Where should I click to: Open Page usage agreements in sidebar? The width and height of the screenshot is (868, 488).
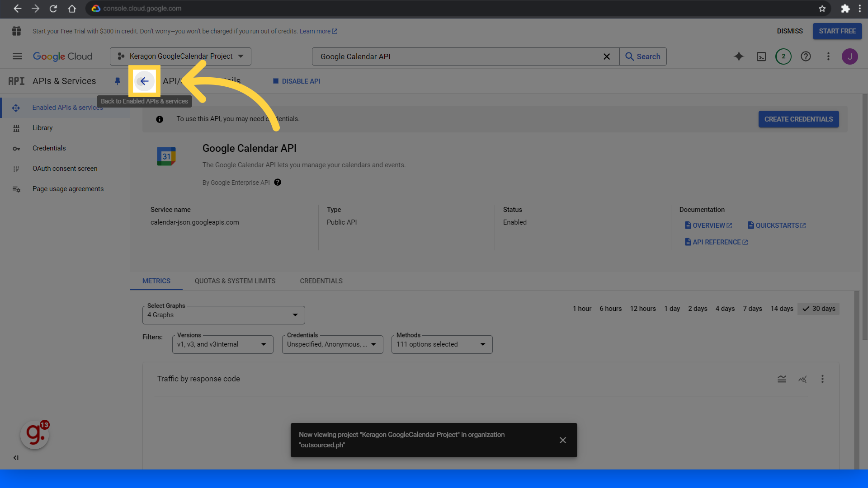[66, 189]
